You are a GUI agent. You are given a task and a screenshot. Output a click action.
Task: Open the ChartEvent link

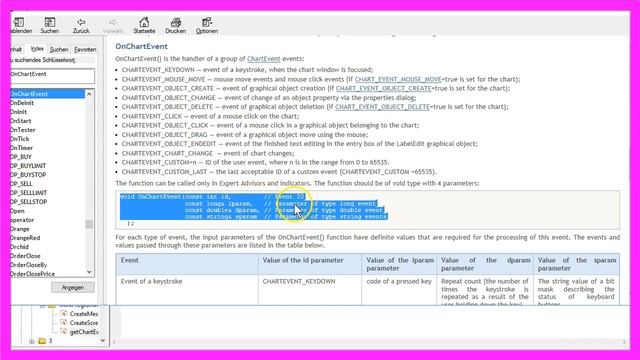[264, 59]
